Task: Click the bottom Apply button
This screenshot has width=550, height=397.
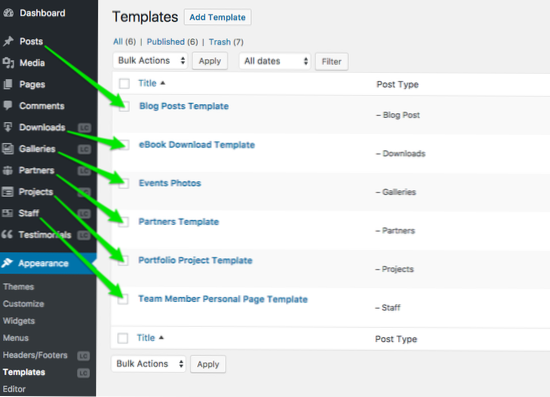Action: [x=208, y=364]
